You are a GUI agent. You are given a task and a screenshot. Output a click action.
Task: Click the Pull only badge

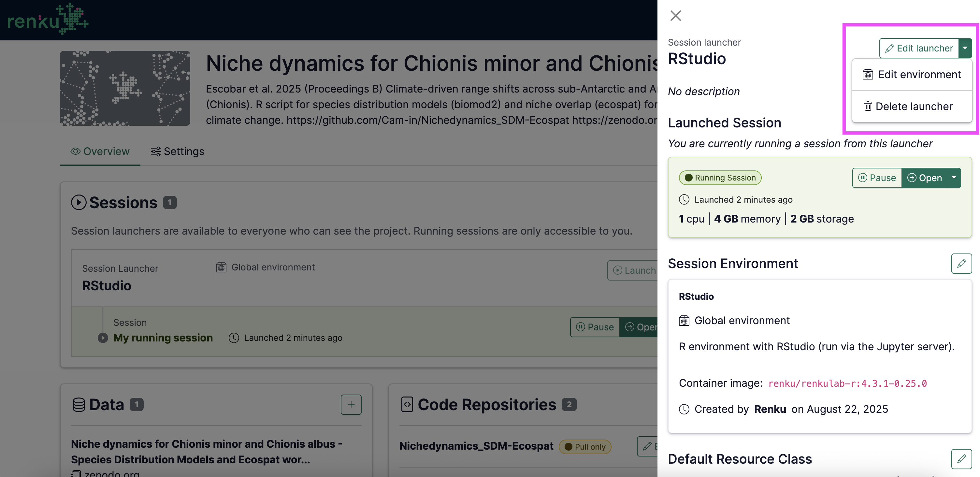[585, 447]
